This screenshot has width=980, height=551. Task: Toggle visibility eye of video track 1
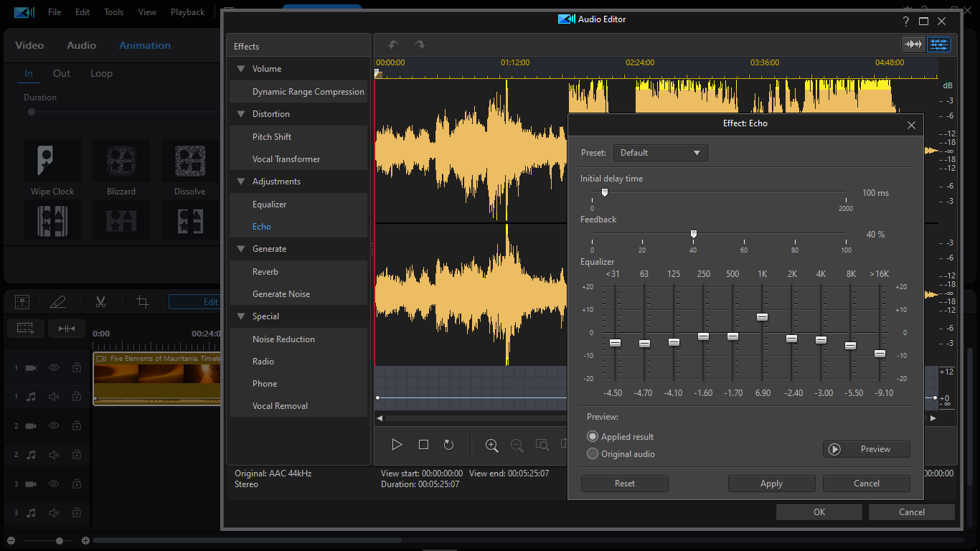pos(54,367)
